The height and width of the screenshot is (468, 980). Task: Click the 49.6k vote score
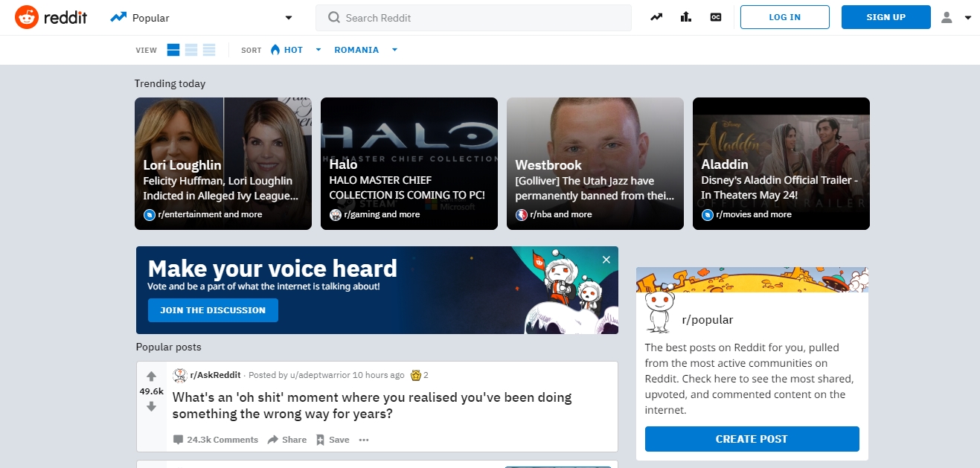151,391
